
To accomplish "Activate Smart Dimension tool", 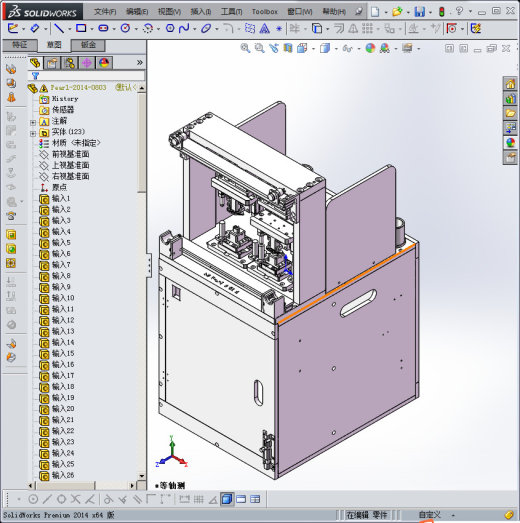I will point(35,28).
